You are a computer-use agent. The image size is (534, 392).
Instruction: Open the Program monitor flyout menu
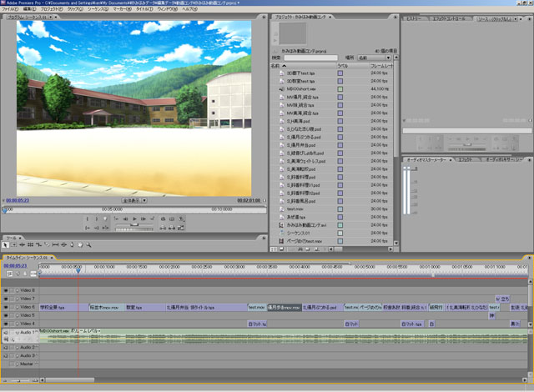coord(264,17)
